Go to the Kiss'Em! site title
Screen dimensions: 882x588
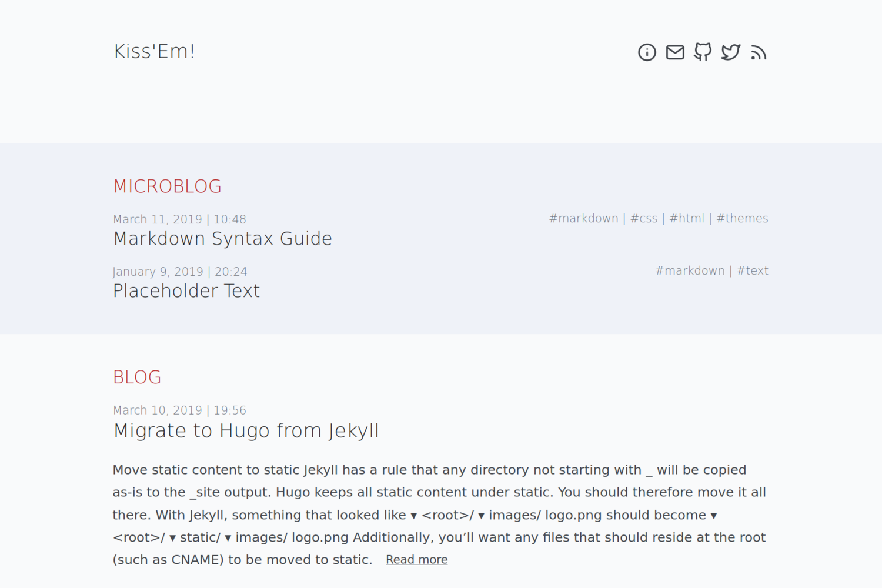point(154,52)
